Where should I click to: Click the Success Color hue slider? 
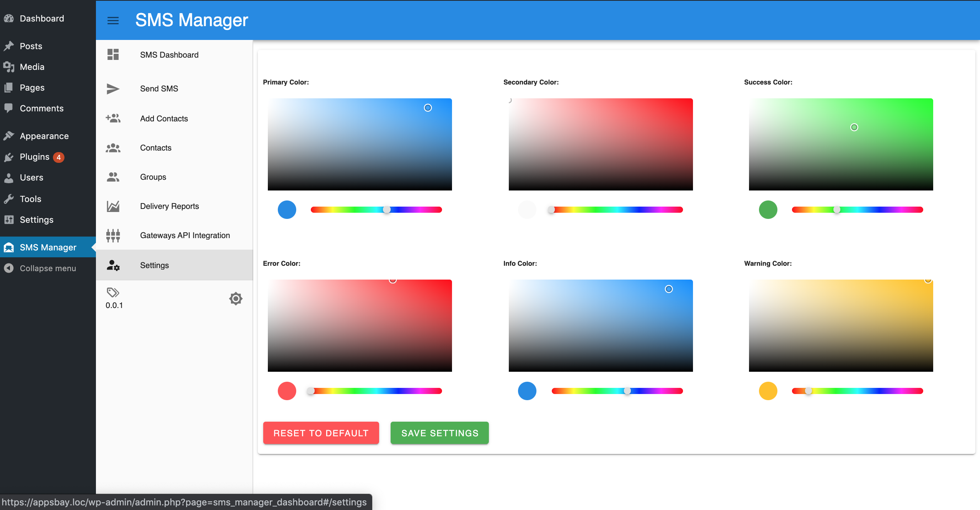(857, 210)
